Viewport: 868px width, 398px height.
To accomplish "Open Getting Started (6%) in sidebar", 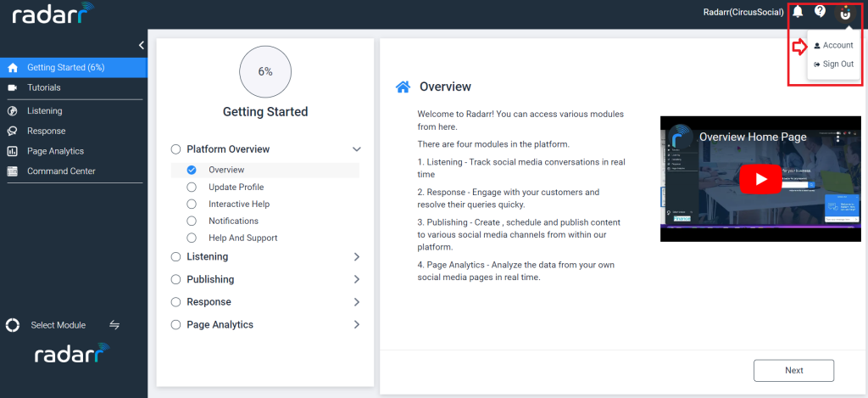I will coord(74,68).
